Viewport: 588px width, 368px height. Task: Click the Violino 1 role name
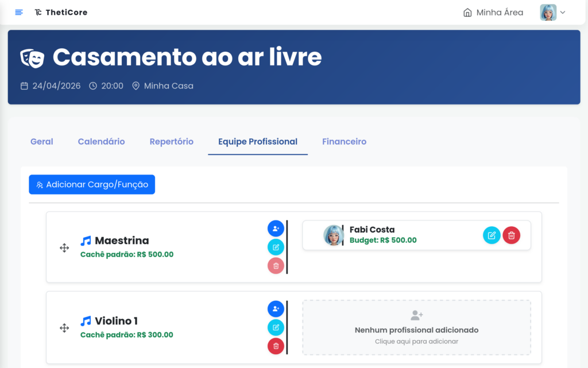tap(116, 321)
